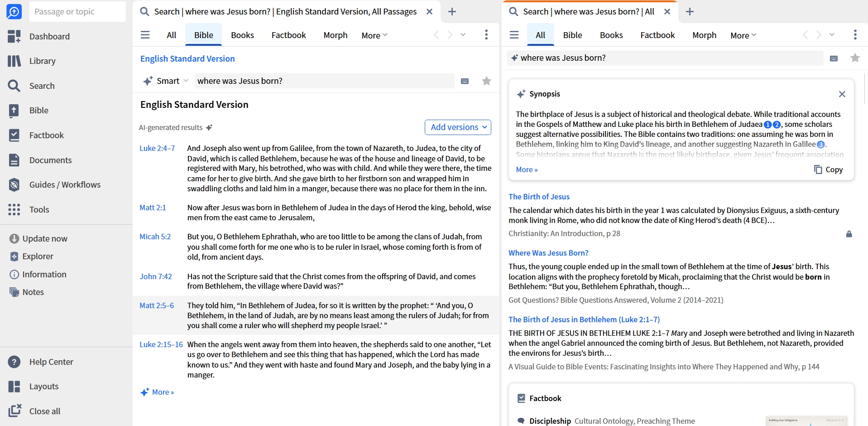The image size is (868, 426).
Task: Select the Factbook tab in right panel
Action: 657,35
